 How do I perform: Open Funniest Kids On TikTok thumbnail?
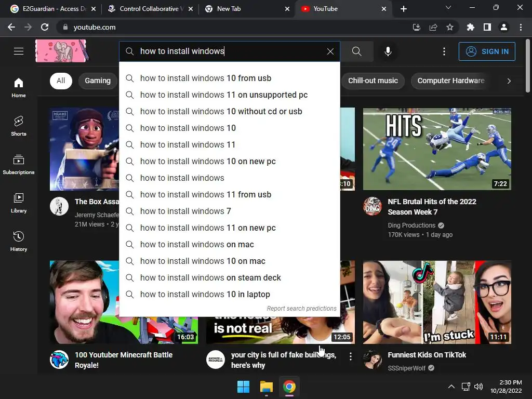[437, 302]
